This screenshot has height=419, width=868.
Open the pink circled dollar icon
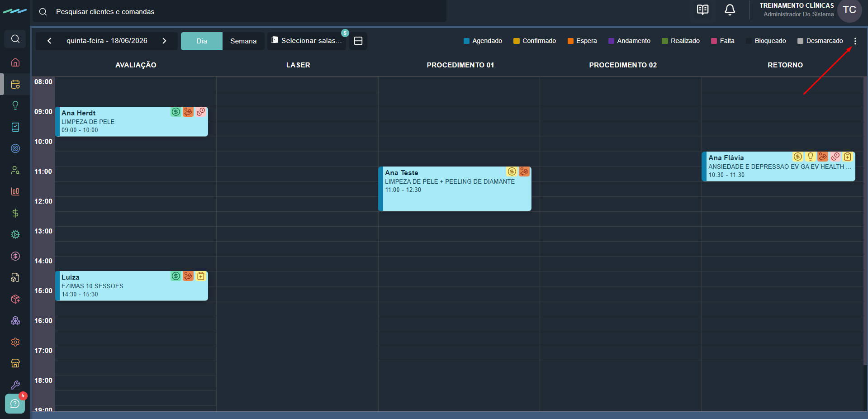pyautogui.click(x=15, y=256)
